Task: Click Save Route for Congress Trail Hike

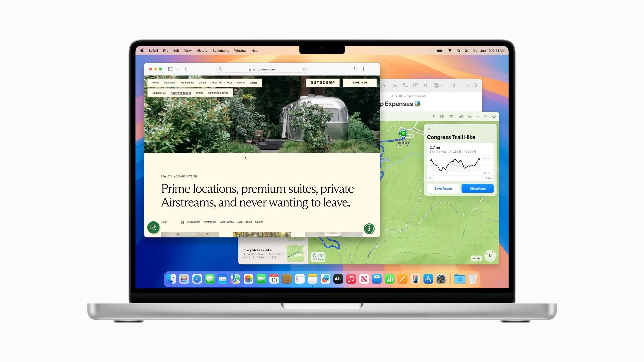Action: click(x=443, y=189)
